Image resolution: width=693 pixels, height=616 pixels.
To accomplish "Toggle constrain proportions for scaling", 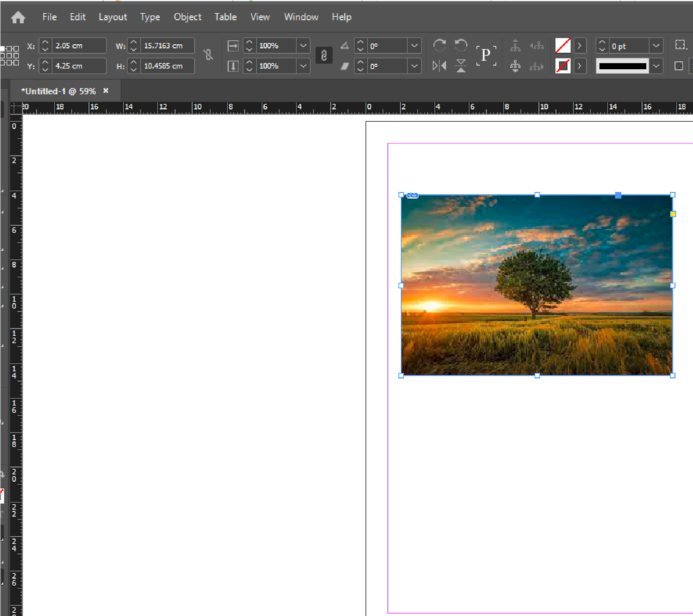I will tap(324, 55).
